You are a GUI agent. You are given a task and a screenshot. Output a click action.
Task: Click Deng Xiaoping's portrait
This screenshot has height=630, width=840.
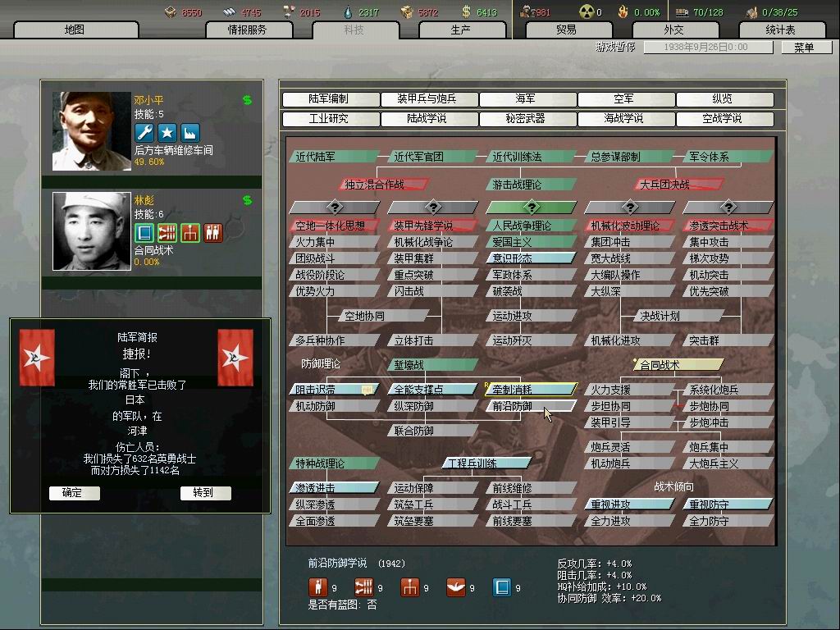click(x=92, y=131)
